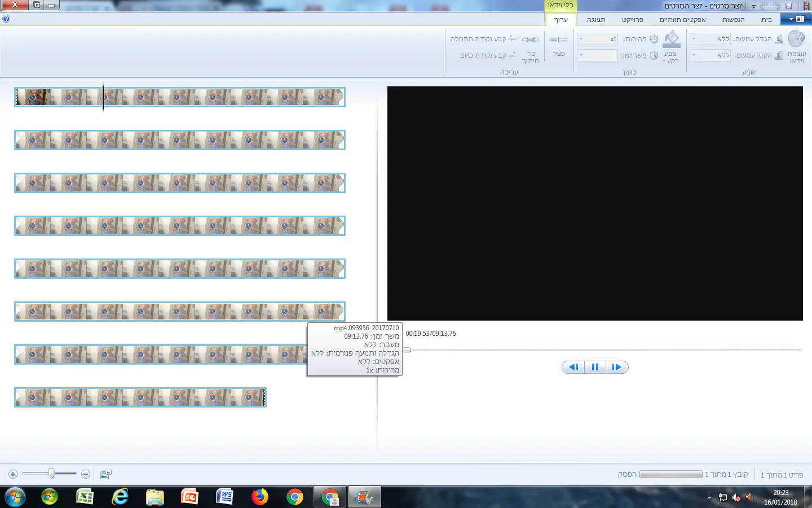The width and height of the screenshot is (812, 508).
Task: Click the Stop (הפסק) link in status bar
Action: coord(627,475)
